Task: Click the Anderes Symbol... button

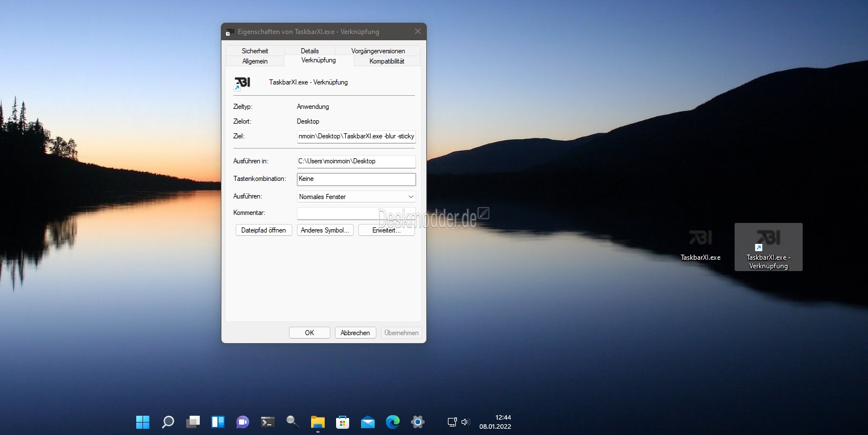Action: pos(325,230)
